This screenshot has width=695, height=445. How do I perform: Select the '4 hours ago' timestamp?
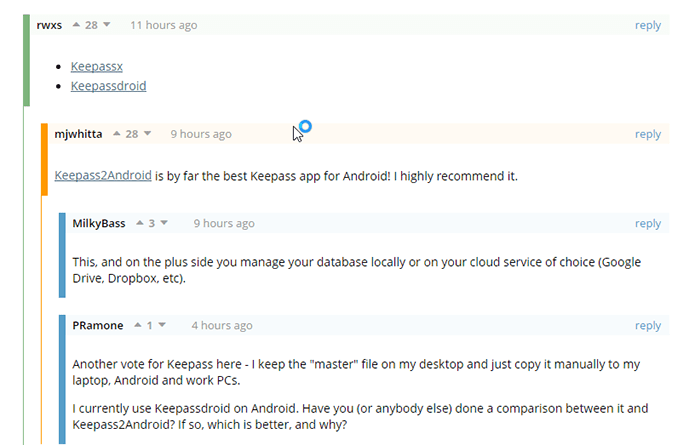222,325
